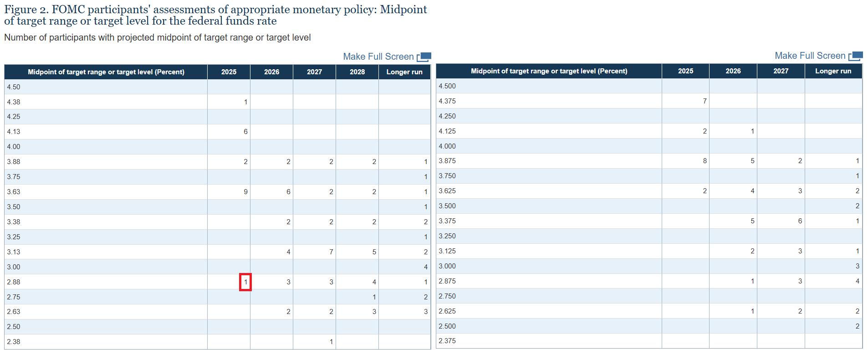
Task: Click Longer run header in right table
Action: pos(833,71)
